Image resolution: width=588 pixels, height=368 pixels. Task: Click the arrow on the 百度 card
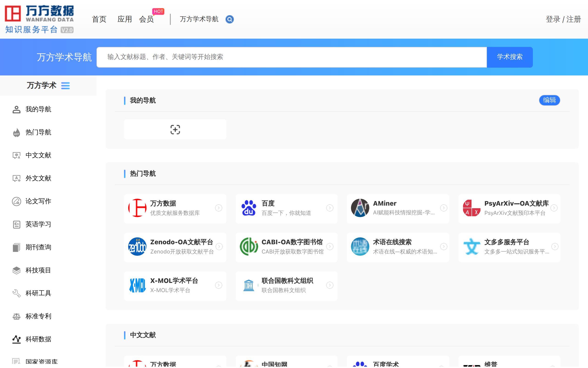point(330,208)
